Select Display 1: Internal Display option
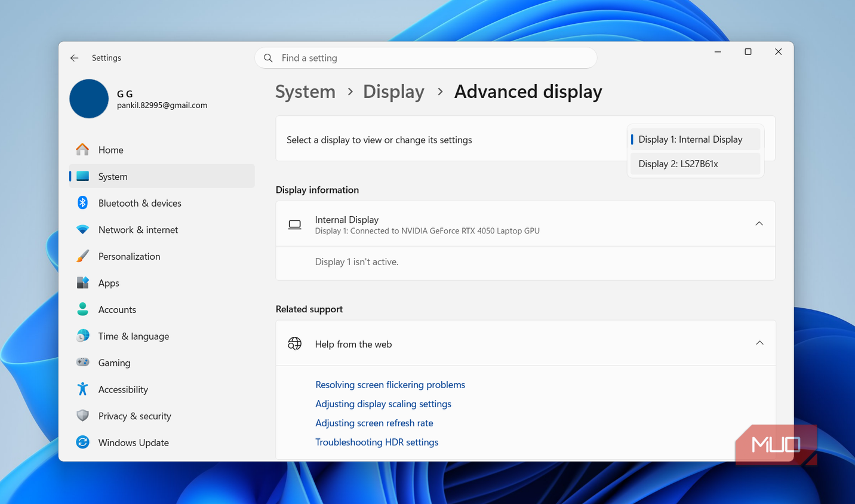 tap(696, 139)
